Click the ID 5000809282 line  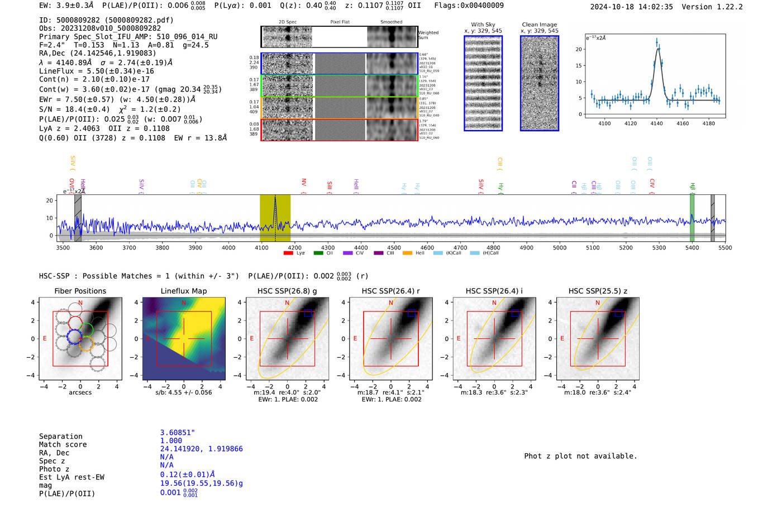tap(106, 20)
